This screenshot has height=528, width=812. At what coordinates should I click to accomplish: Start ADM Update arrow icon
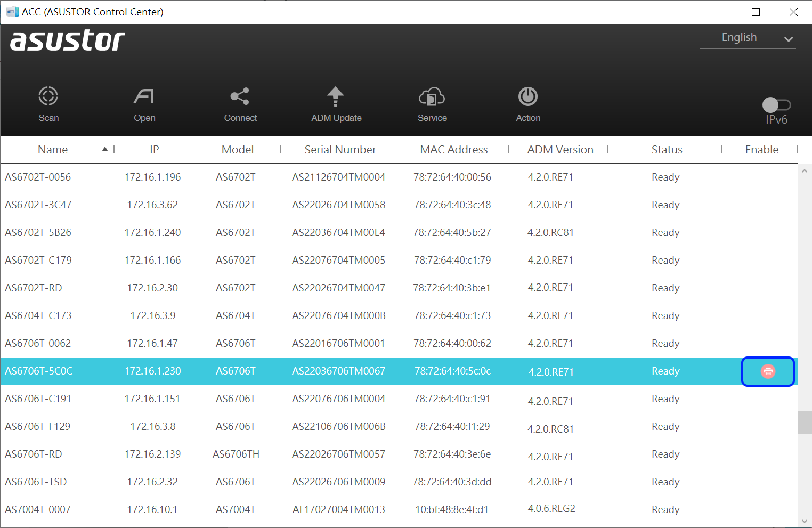[336, 96]
